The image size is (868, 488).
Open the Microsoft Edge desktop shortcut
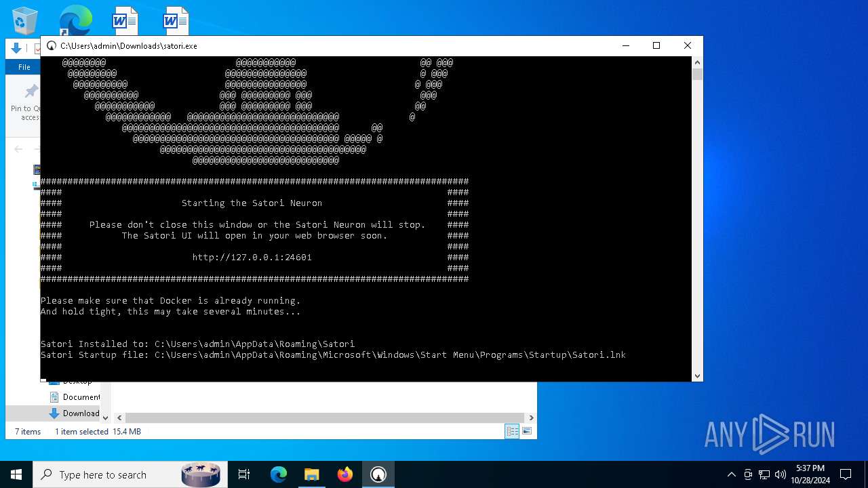click(x=75, y=20)
